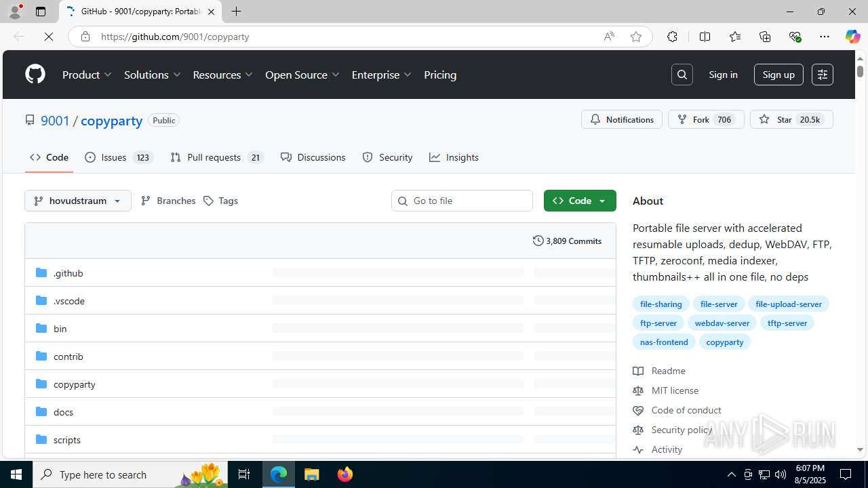Click the .github folder icon
The width and height of the screenshot is (868, 488).
41,272
